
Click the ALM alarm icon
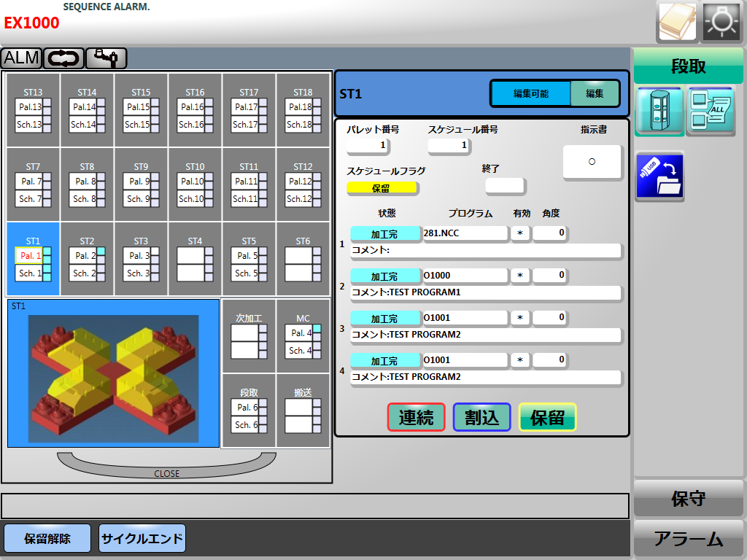click(x=21, y=58)
